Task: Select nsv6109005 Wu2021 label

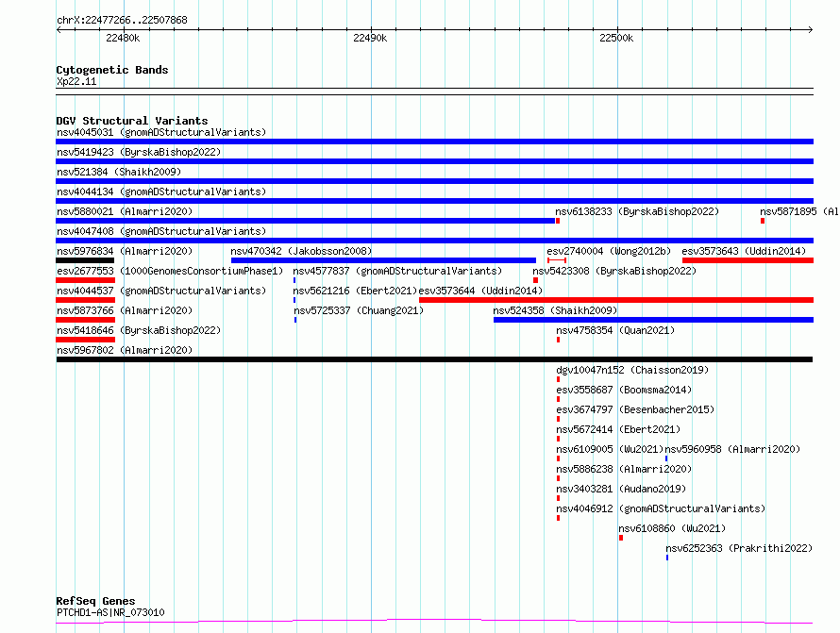Action: [610, 449]
